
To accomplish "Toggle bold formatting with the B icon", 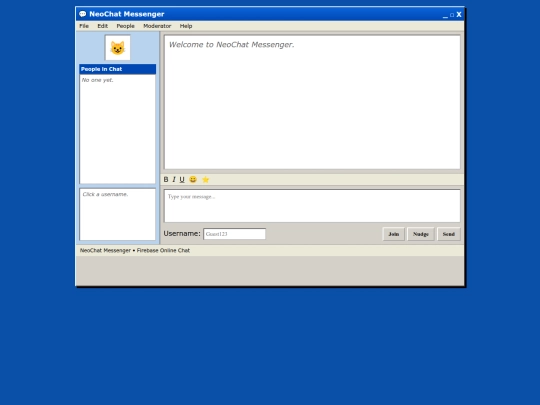I will [166, 179].
